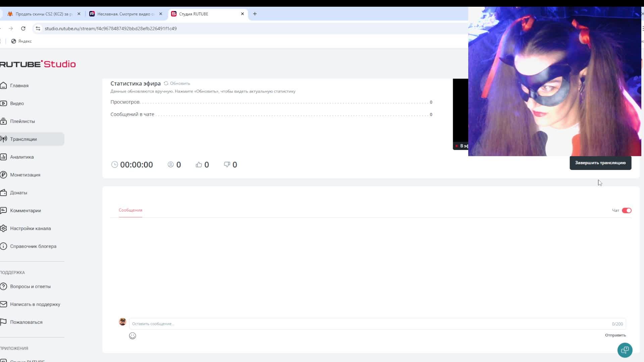Click the Яндекс bookmark globe icon
Screen dimensions: 644x362
14,41
